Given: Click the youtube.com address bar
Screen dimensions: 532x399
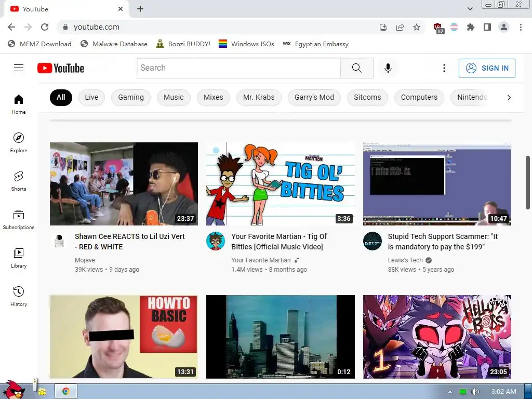Looking at the screenshot, I should 217,27.
